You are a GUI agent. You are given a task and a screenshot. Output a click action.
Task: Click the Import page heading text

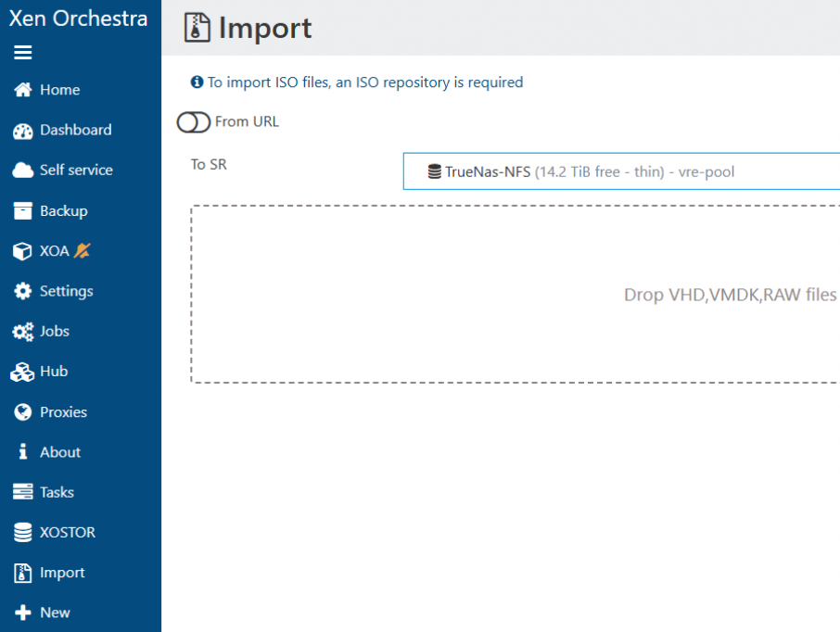265,28
